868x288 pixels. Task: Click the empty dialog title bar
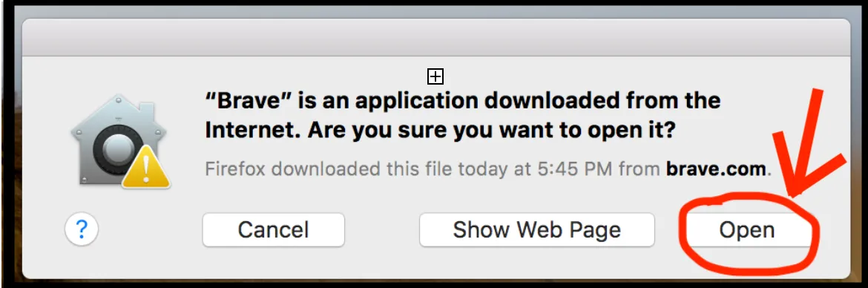click(x=435, y=38)
